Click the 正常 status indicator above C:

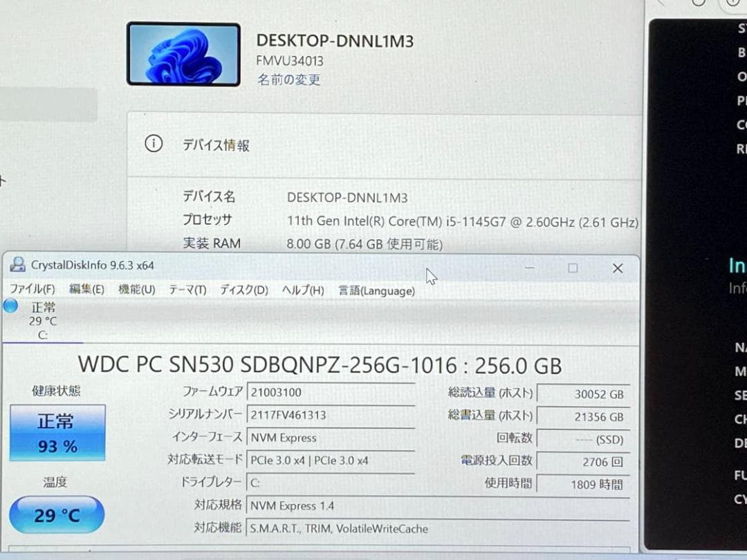click(43, 308)
